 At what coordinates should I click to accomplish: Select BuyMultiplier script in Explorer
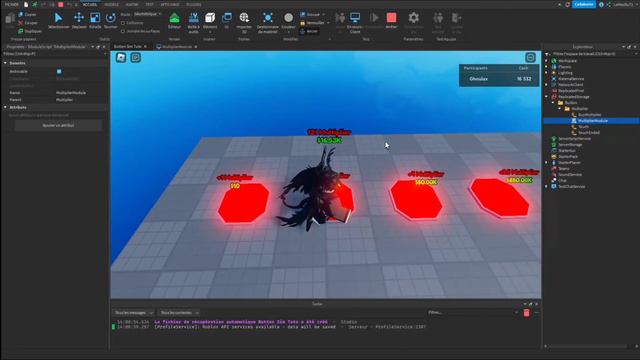[589, 115]
